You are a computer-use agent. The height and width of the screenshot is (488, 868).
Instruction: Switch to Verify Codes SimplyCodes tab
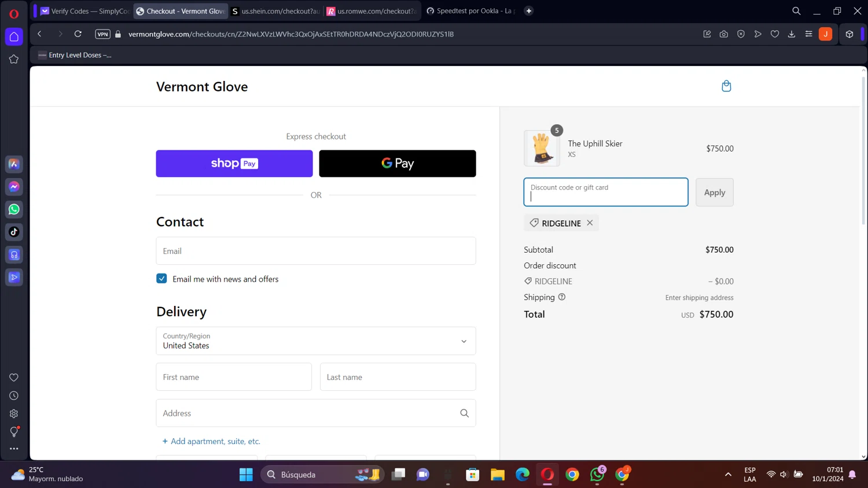[84, 11]
